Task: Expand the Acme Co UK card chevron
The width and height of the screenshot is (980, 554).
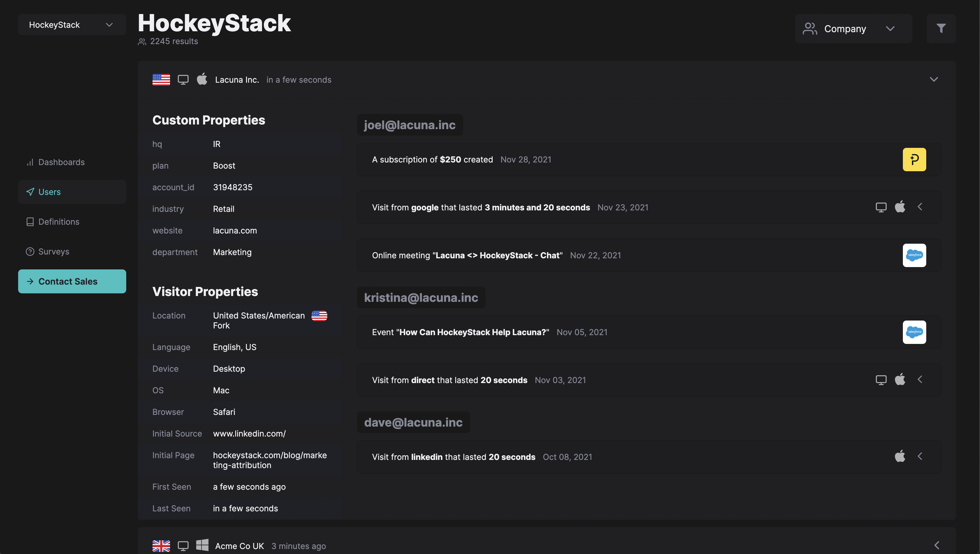Action: [x=937, y=546]
